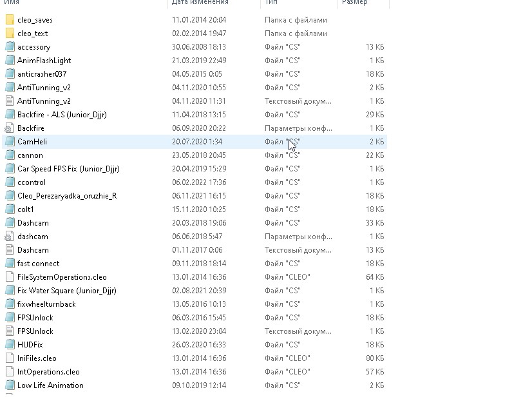Select the anticrasher037 file name

click(x=42, y=74)
